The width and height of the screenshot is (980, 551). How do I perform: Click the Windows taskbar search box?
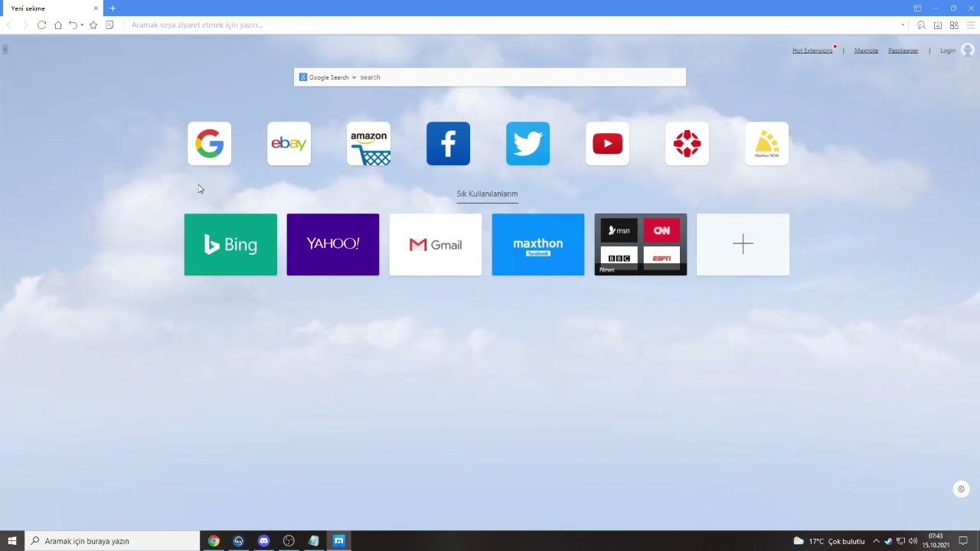point(113,541)
